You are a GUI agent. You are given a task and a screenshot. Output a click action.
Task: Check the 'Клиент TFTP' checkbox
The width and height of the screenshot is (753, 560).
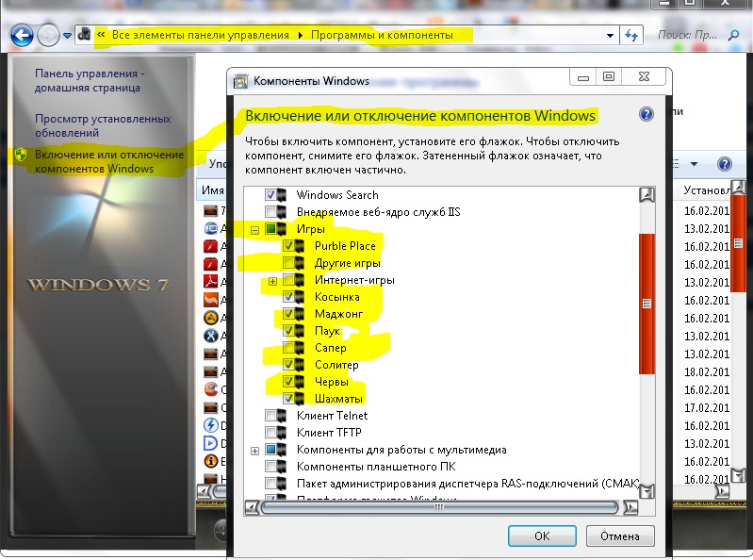[270, 432]
